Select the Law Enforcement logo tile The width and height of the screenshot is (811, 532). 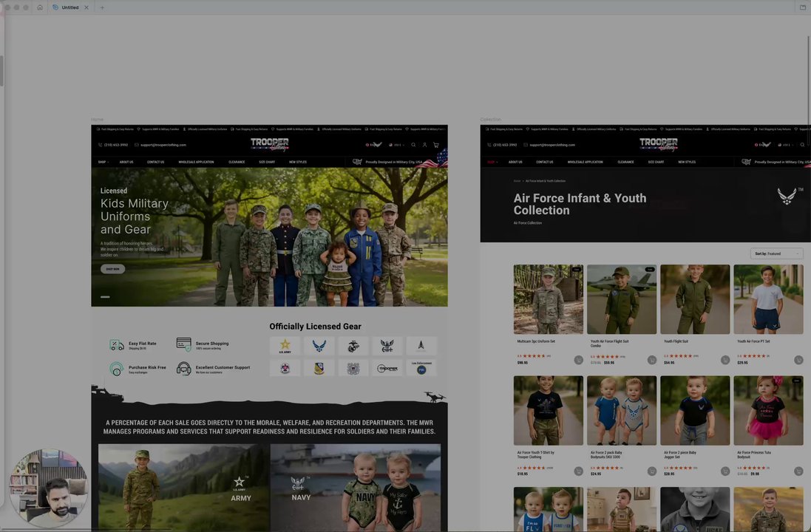pos(421,368)
